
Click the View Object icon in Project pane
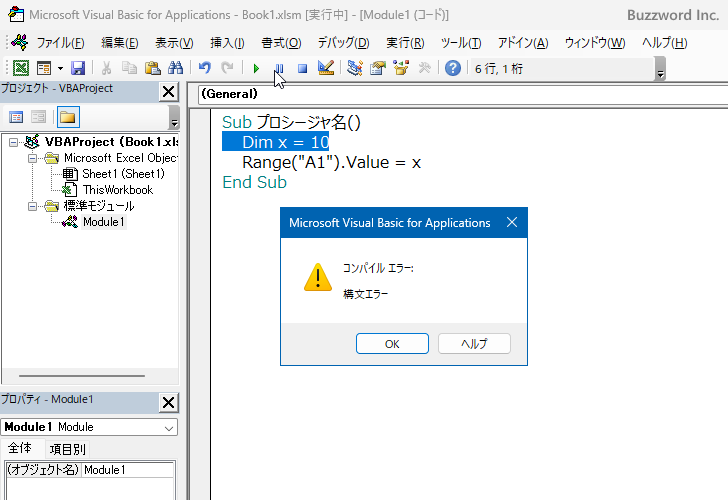[x=39, y=117]
